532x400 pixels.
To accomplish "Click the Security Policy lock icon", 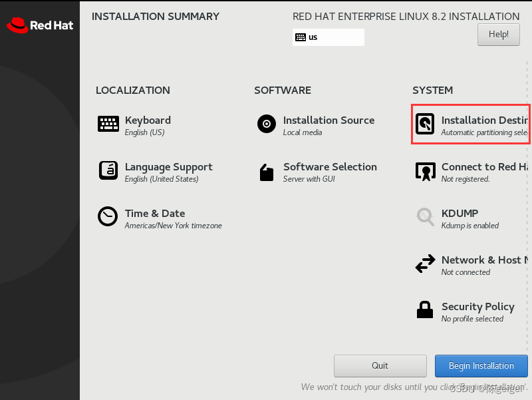I will click(425, 309).
